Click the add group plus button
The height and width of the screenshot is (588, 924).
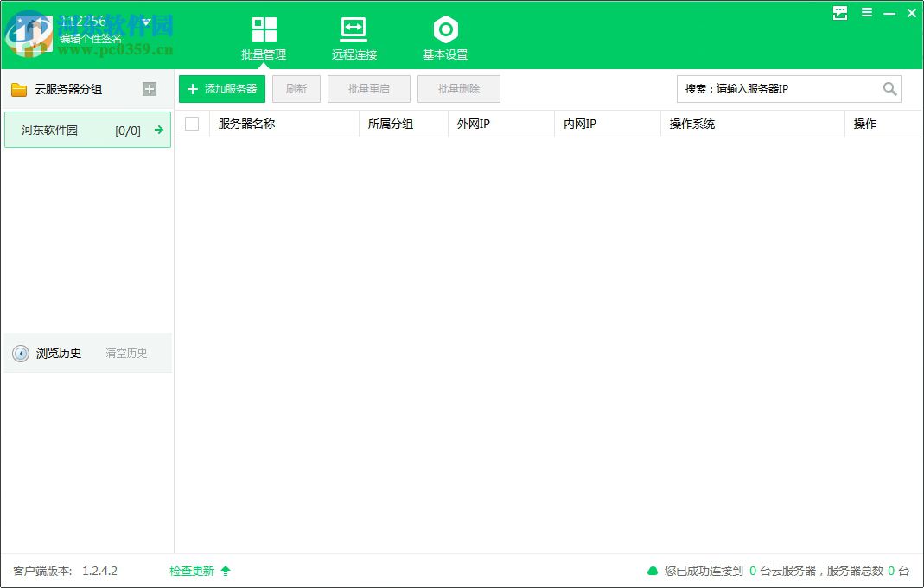(149, 89)
